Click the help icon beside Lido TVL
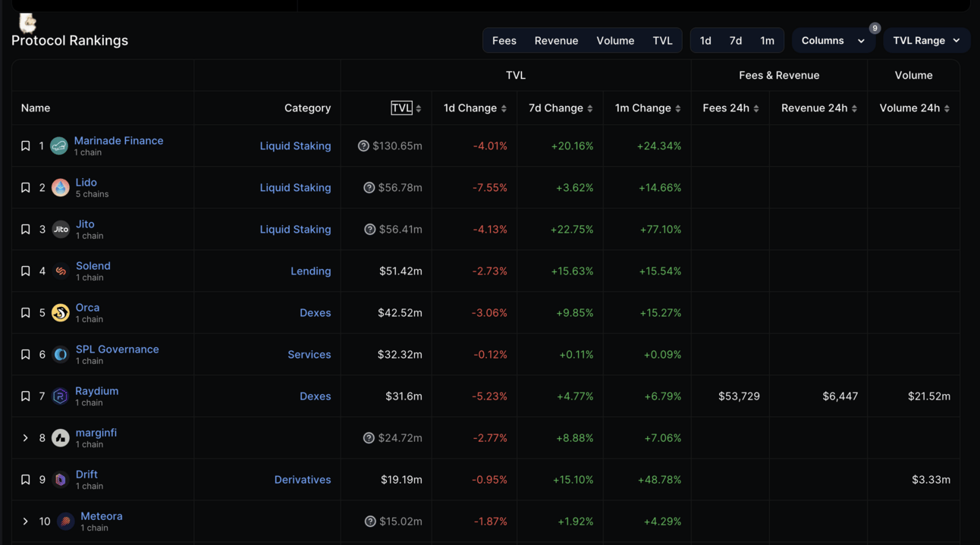The width and height of the screenshot is (980, 545). [369, 187]
